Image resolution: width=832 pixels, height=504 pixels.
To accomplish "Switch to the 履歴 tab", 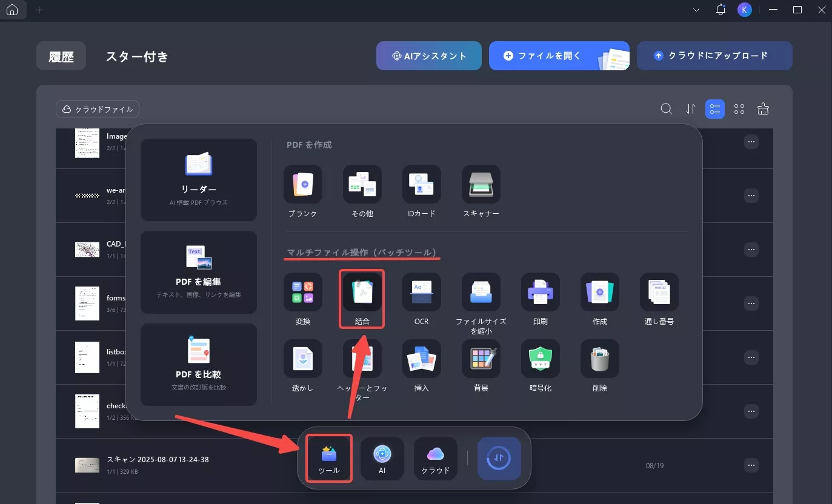I will (x=61, y=56).
